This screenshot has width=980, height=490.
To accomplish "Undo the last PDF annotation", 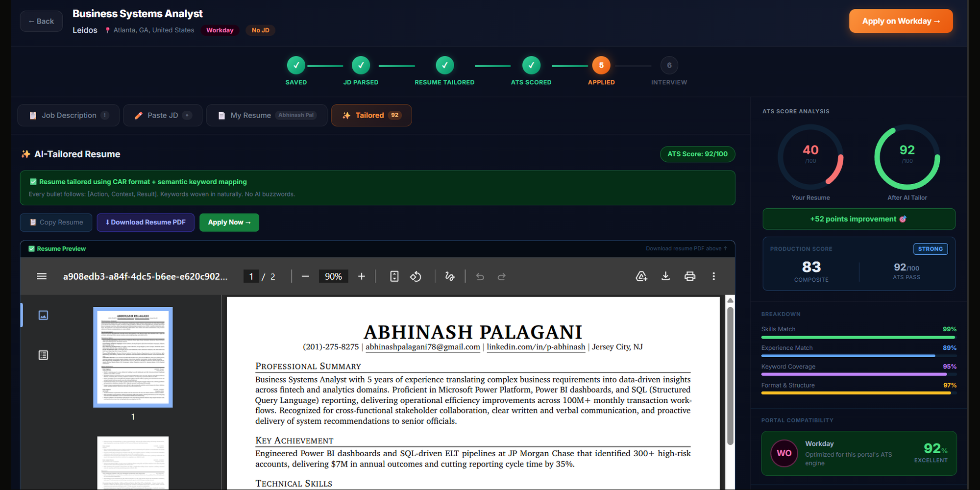I will pos(480,277).
